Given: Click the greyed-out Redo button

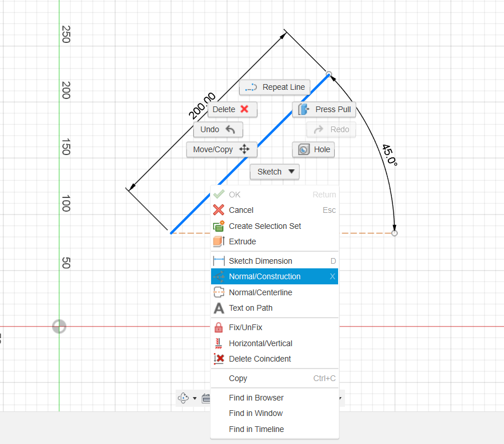Looking at the screenshot, I should coord(331,129).
